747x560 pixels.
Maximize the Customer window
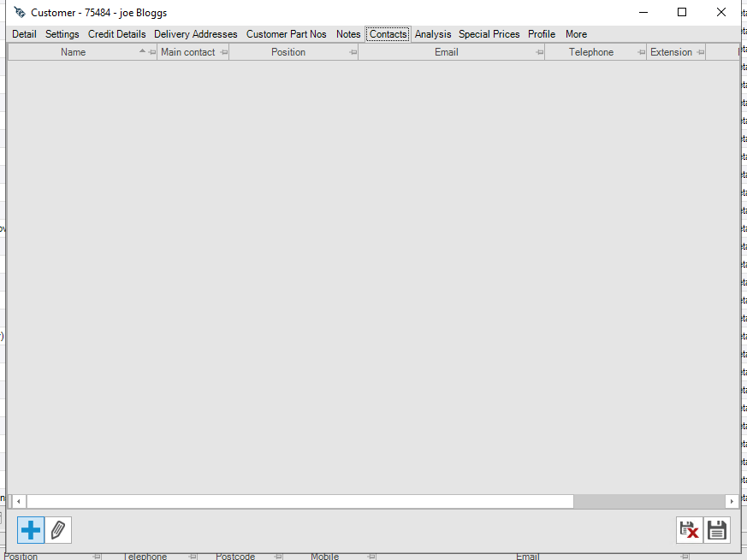tap(682, 12)
